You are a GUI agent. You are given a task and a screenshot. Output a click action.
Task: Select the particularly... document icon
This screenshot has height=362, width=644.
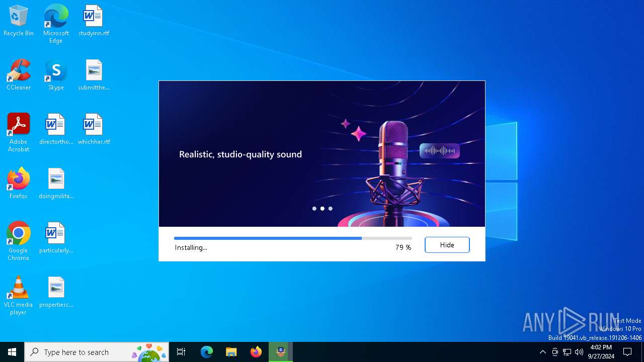[x=56, y=238]
